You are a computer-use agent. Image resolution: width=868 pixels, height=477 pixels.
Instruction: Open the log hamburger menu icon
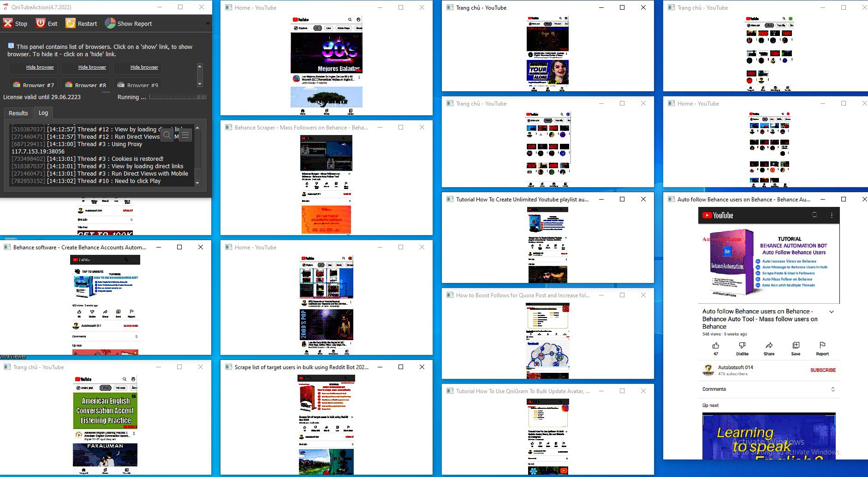click(x=185, y=135)
